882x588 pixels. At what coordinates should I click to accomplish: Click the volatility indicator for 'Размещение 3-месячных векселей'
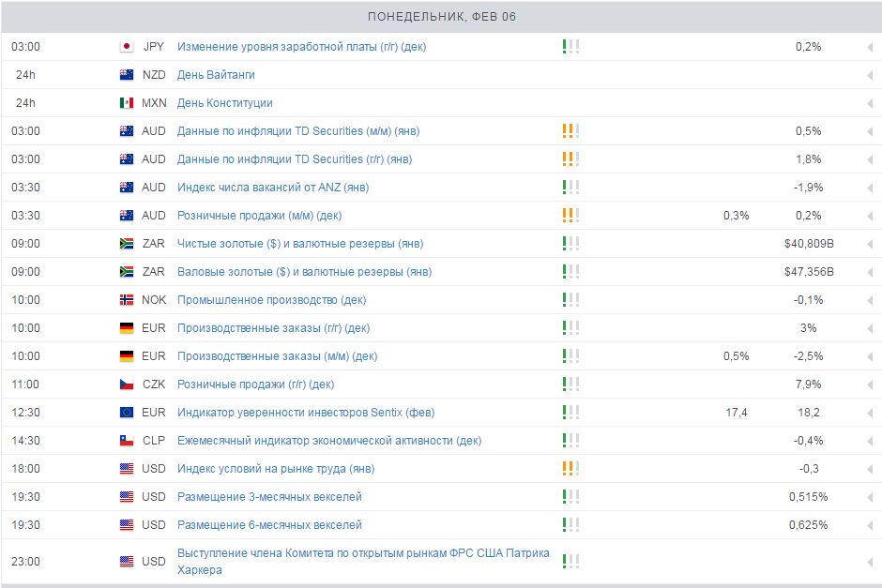tap(570, 496)
